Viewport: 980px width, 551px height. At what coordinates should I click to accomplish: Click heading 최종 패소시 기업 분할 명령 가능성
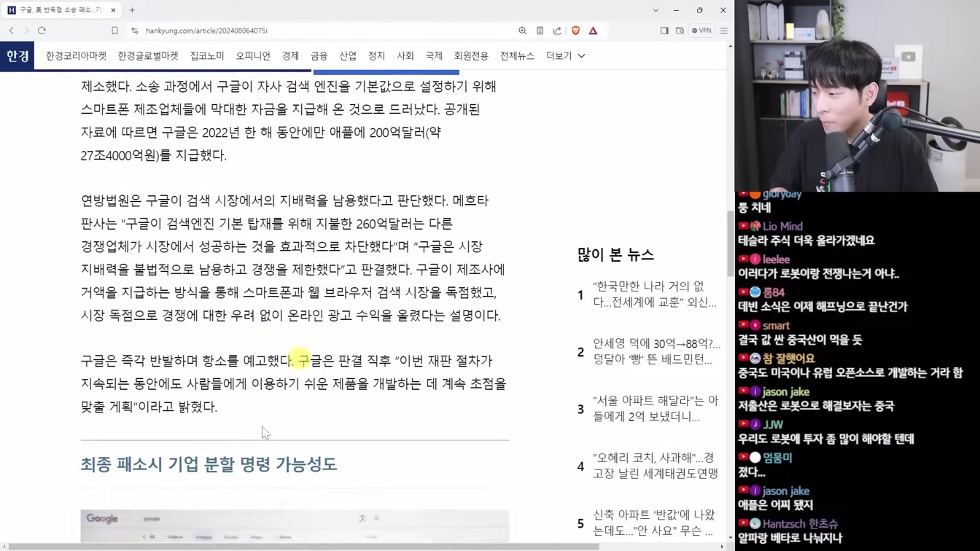[x=209, y=464]
